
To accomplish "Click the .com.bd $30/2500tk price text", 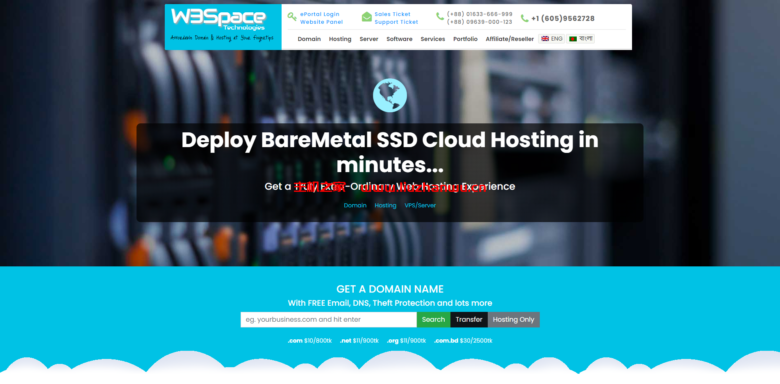I will 463,341.
